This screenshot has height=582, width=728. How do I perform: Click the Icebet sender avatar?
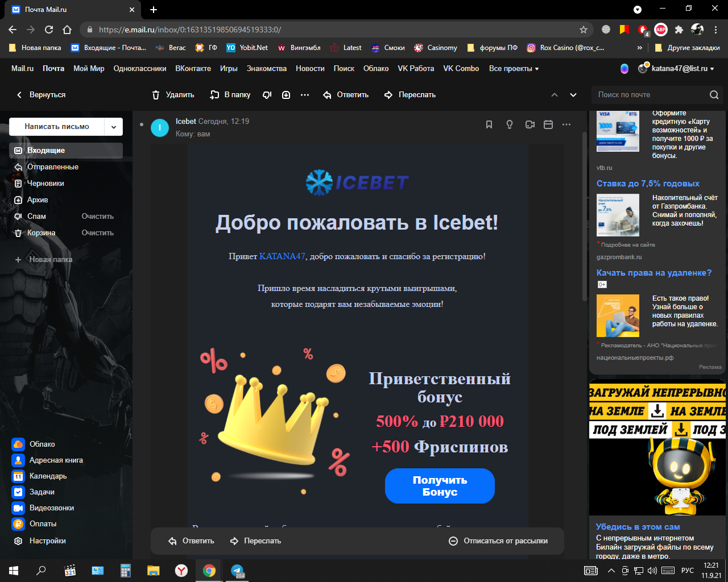pyautogui.click(x=160, y=128)
